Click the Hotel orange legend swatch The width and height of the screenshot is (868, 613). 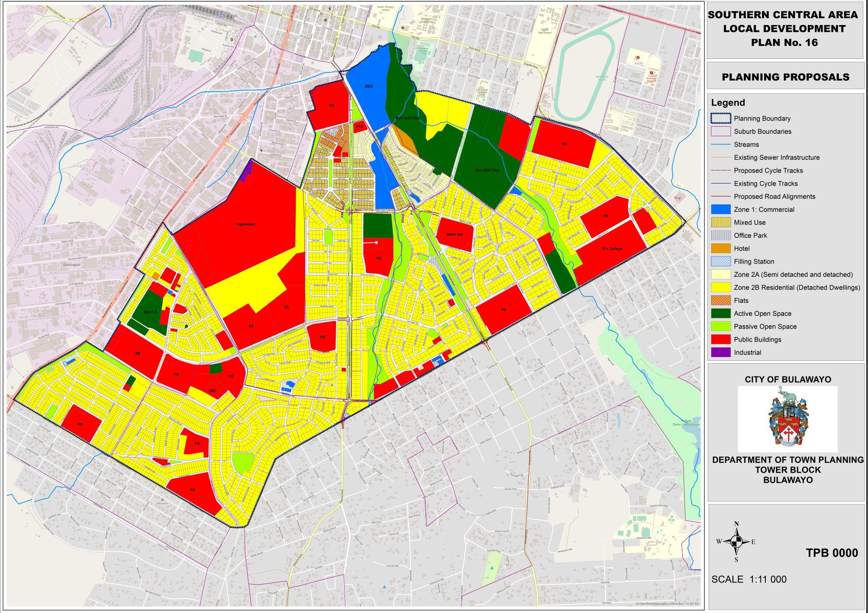point(720,248)
